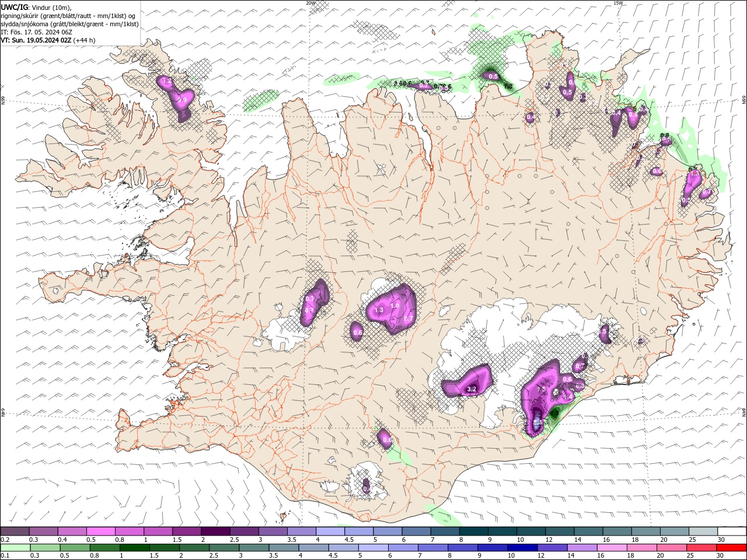
Task: Click the 'IT: Fös. 17. 05. 2024 06Z' text
Action: click(36, 32)
